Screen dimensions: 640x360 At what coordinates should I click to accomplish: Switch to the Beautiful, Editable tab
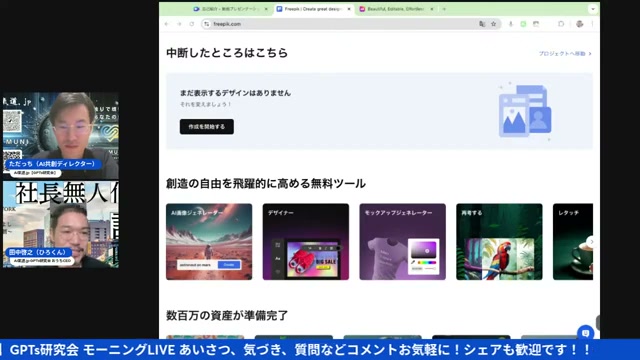(x=396, y=9)
